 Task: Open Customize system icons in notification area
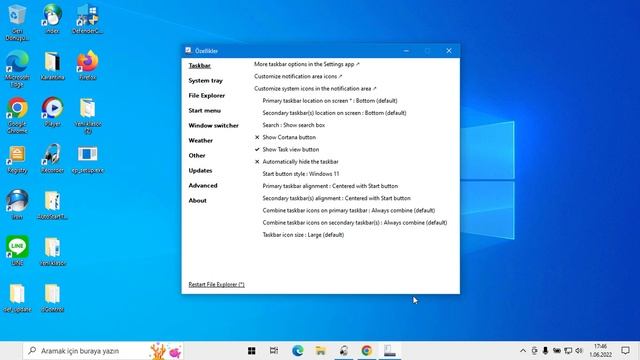pyautogui.click(x=315, y=89)
